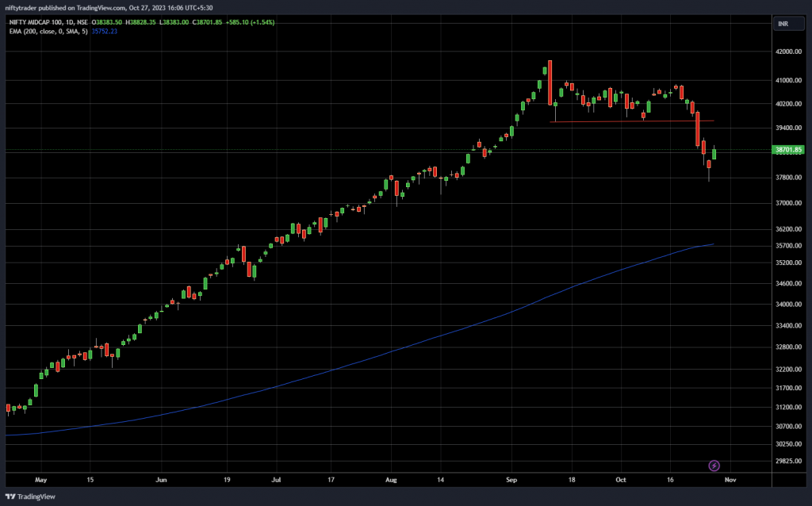Click the 36200.00 price axis label

[789, 229]
